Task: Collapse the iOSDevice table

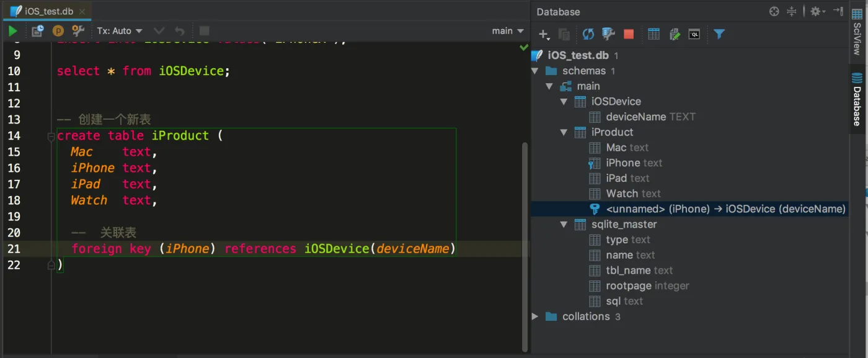Action: pyautogui.click(x=564, y=101)
